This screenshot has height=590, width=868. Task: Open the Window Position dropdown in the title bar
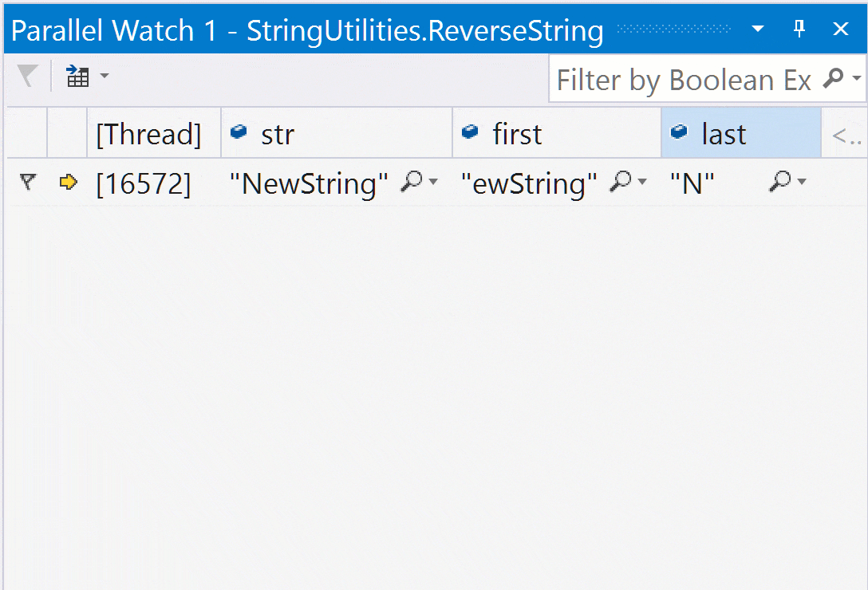coord(758,29)
